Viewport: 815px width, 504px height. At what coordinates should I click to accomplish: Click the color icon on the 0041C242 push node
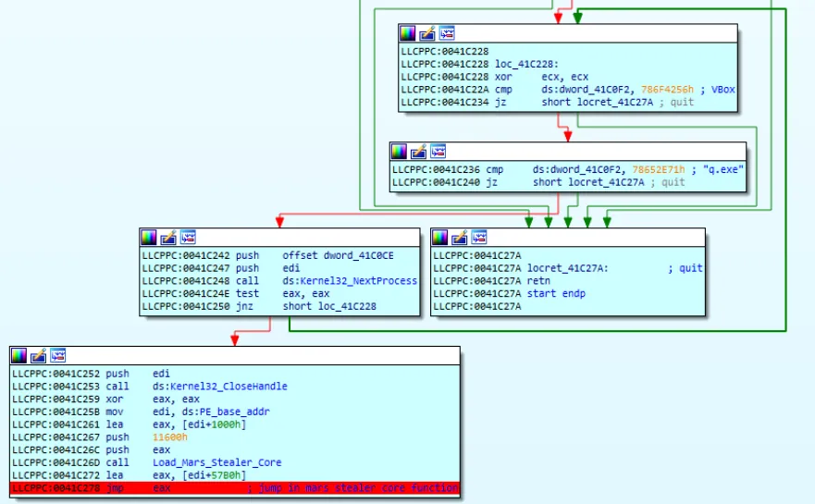coord(148,238)
